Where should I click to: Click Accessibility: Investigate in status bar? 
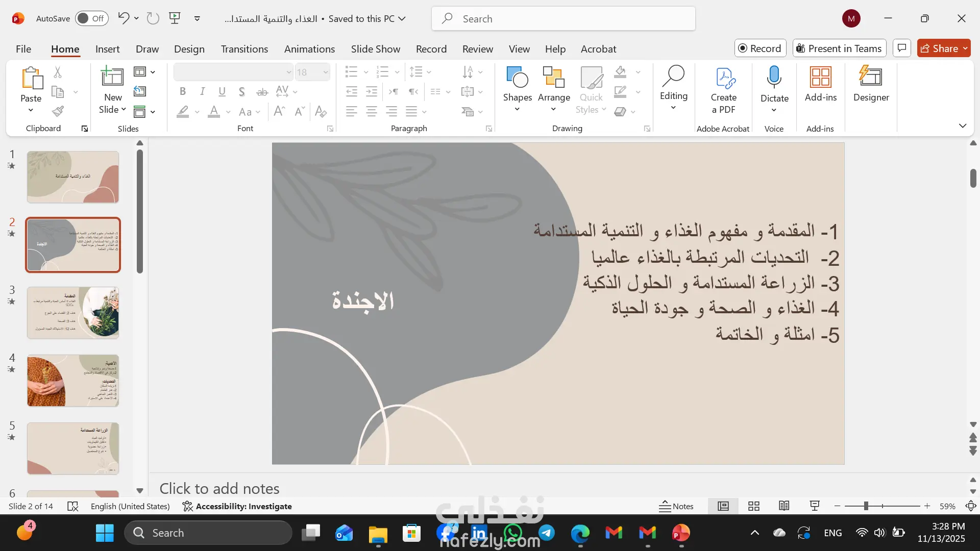(237, 506)
